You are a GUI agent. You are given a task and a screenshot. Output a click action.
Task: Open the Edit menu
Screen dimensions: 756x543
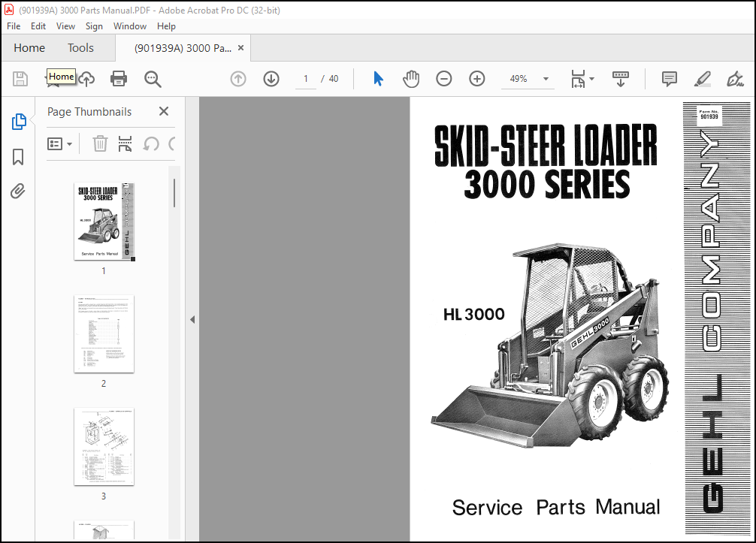[38, 26]
